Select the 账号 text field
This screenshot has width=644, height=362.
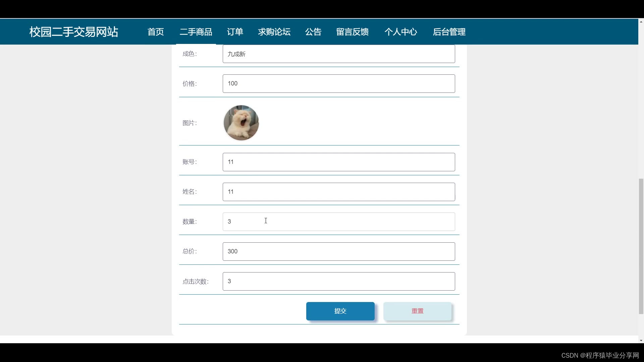339,162
